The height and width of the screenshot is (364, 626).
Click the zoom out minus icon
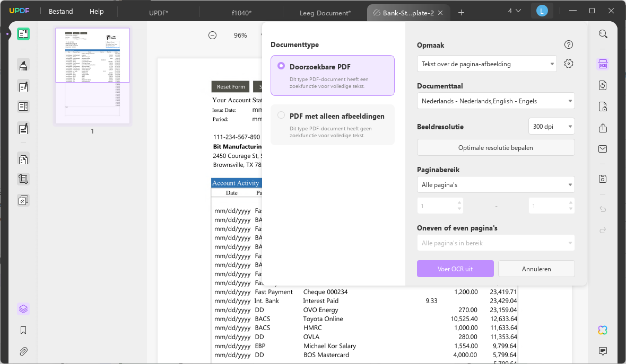[212, 35]
